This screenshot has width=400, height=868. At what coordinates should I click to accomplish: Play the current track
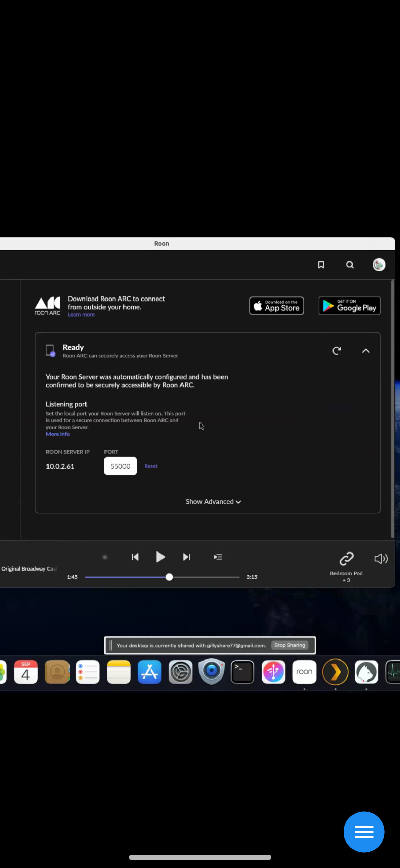coord(160,557)
